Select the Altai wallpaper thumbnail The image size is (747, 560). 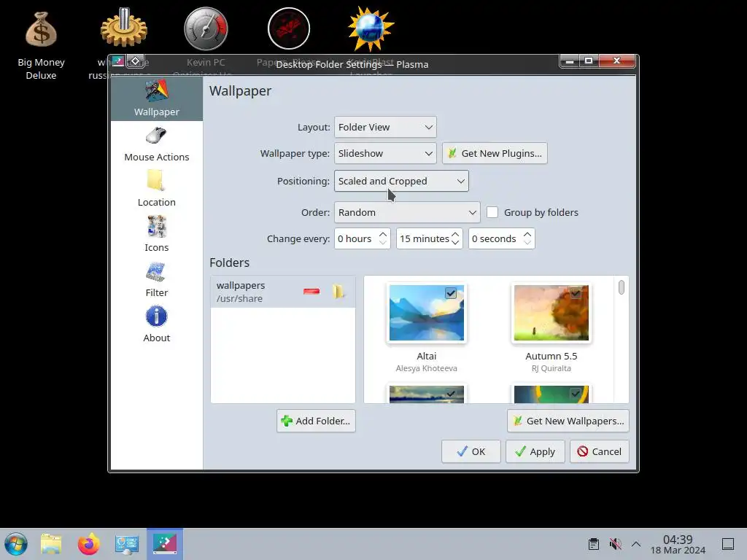426,313
